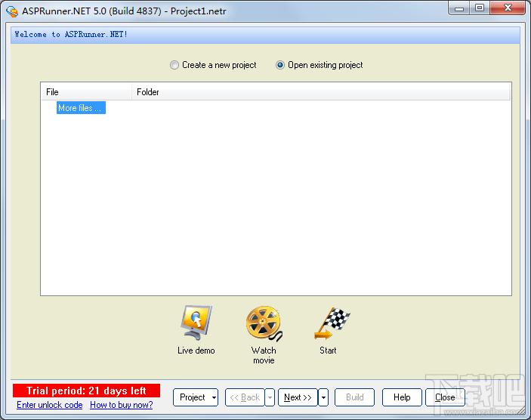
Task: Expand the Back button dropdown arrow
Action: pos(270,397)
